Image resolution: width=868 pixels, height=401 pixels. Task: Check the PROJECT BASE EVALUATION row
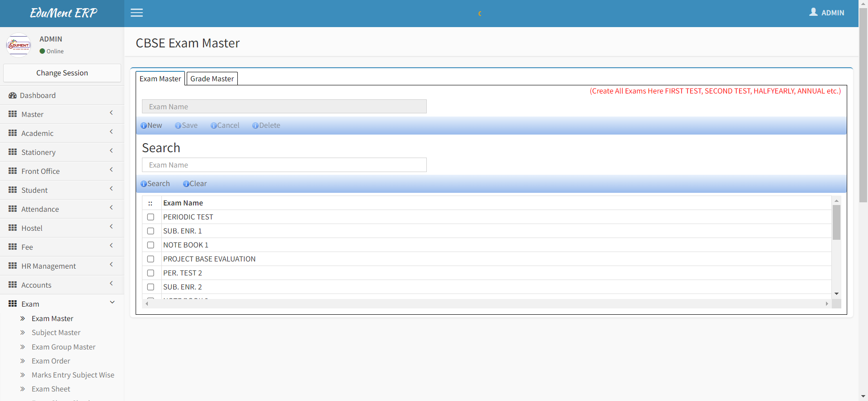tap(151, 259)
